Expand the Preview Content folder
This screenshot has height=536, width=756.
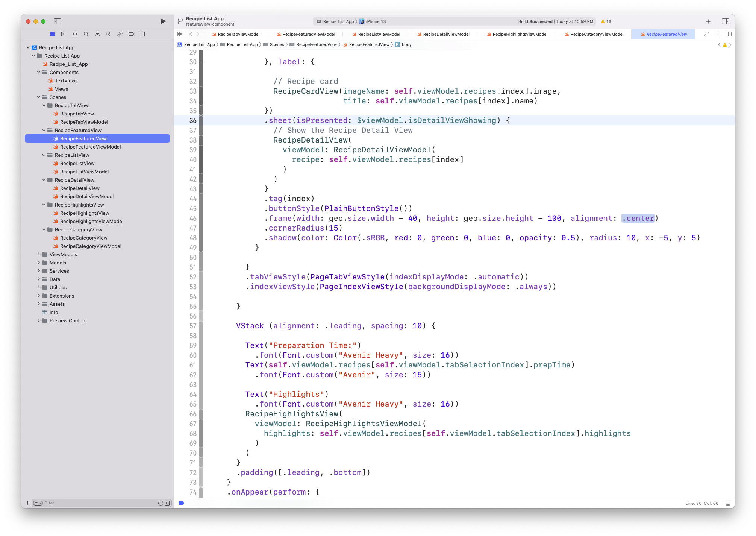(39, 320)
